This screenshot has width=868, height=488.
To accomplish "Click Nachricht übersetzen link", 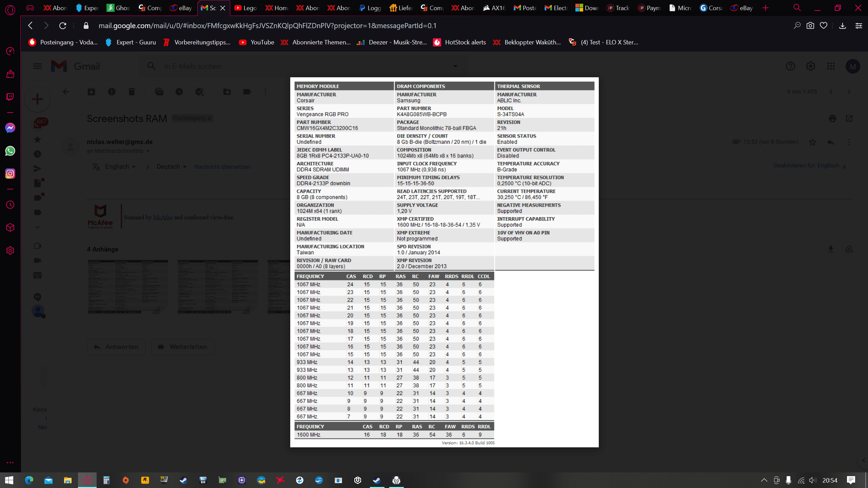I will tap(222, 167).
